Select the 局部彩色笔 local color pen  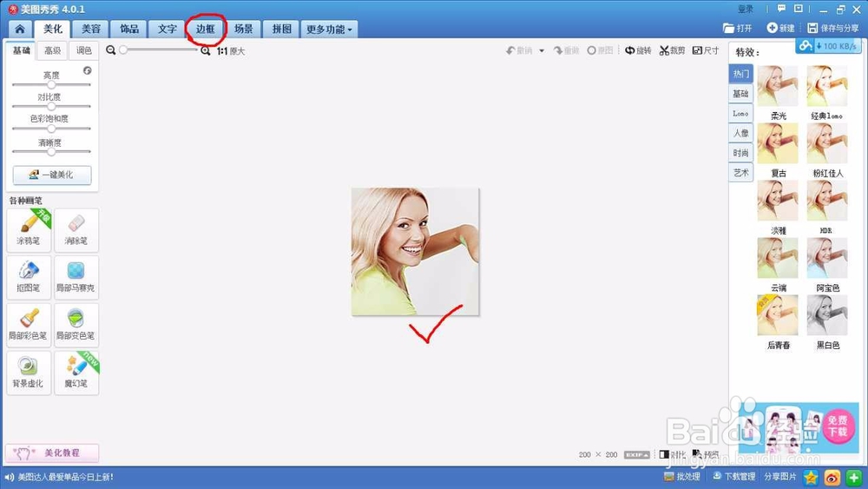[x=29, y=325]
